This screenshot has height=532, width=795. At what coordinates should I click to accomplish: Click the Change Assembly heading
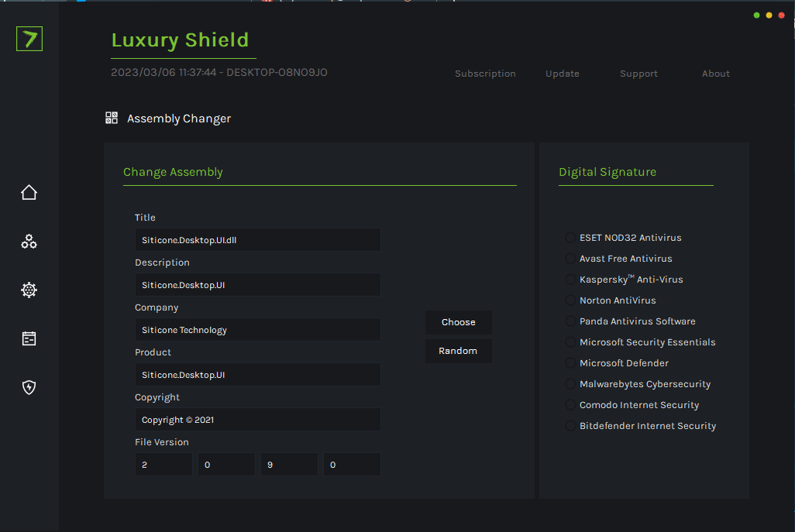[173, 172]
